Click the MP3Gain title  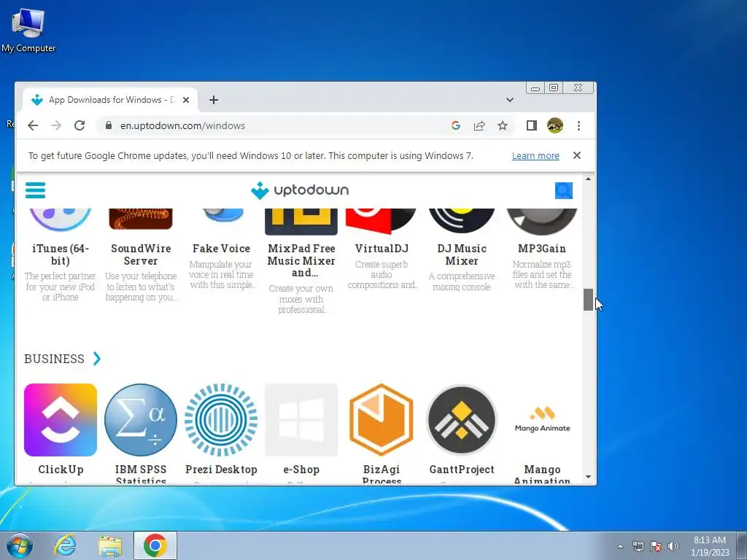click(x=542, y=249)
